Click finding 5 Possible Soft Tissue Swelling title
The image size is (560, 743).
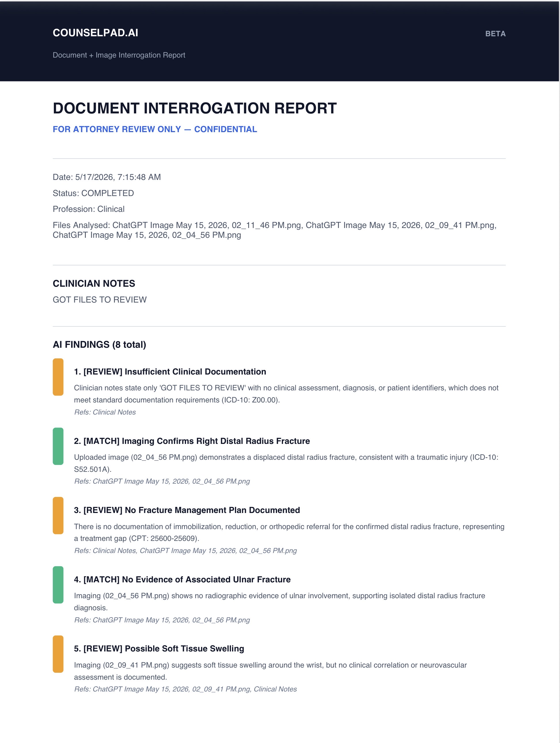pos(159,649)
